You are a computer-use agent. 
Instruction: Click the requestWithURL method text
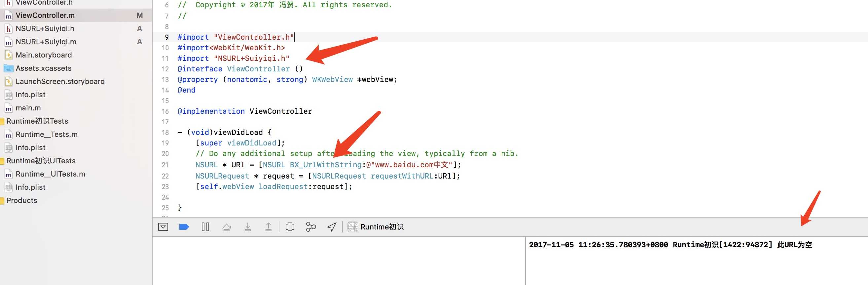tap(402, 176)
